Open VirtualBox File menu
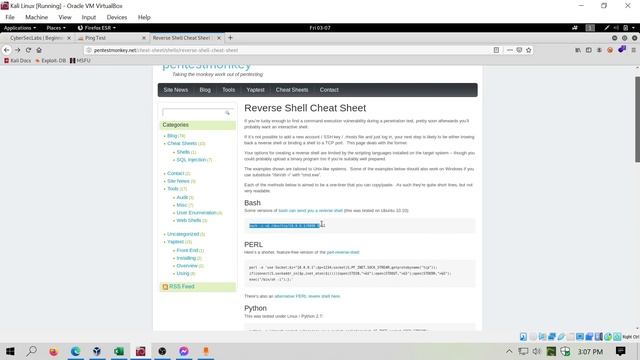Image resolution: width=640 pixels, height=360 pixels. coord(10,17)
